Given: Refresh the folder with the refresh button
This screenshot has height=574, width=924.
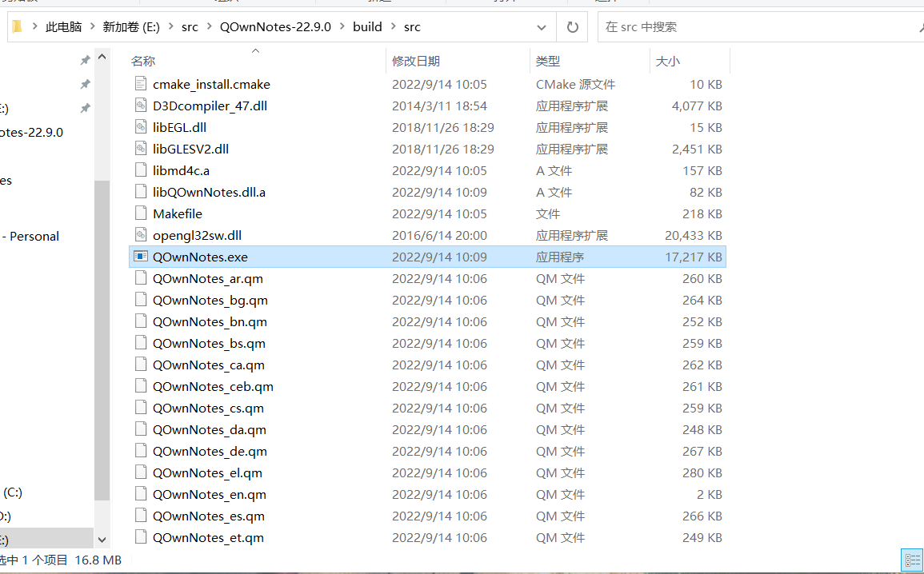Looking at the screenshot, I should pos(572,26).
